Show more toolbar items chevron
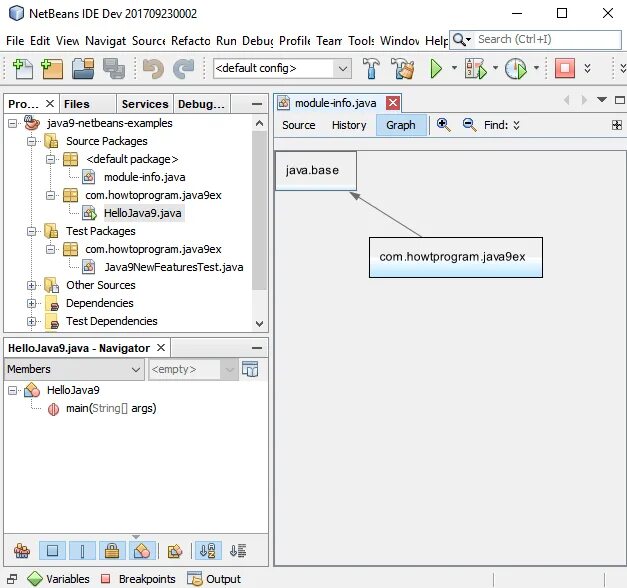Screen dimensions: 627x588 587,68
